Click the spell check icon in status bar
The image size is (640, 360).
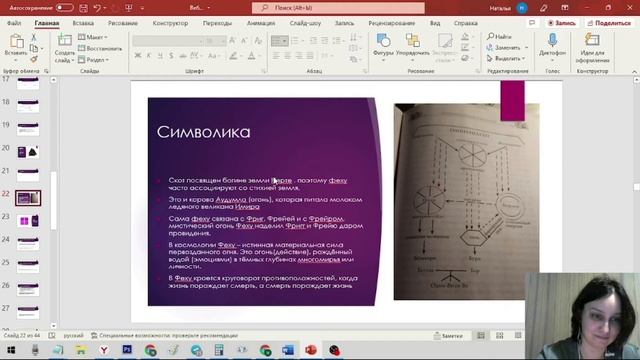coord(52,336)
